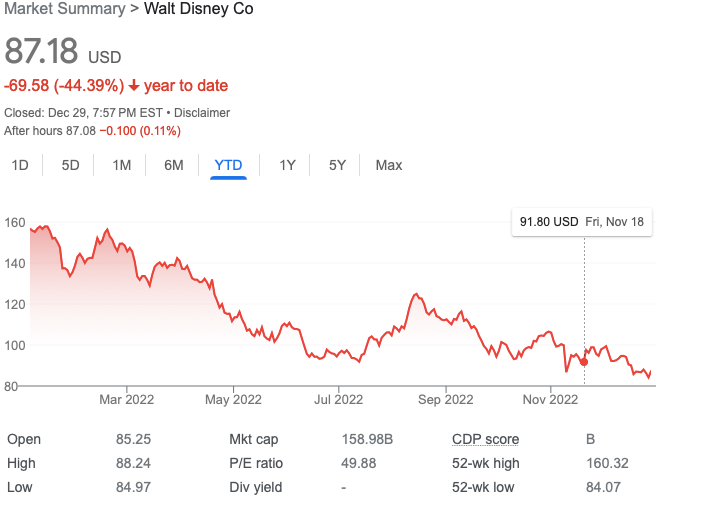
Task: Click the Market Summary breadcrumb link
Action: (65, 9)
